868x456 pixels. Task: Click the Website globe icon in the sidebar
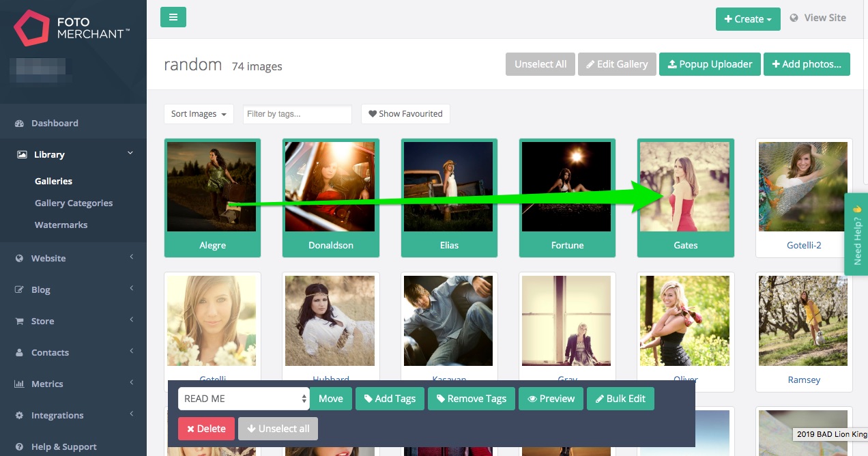click(x=19, y=259)
